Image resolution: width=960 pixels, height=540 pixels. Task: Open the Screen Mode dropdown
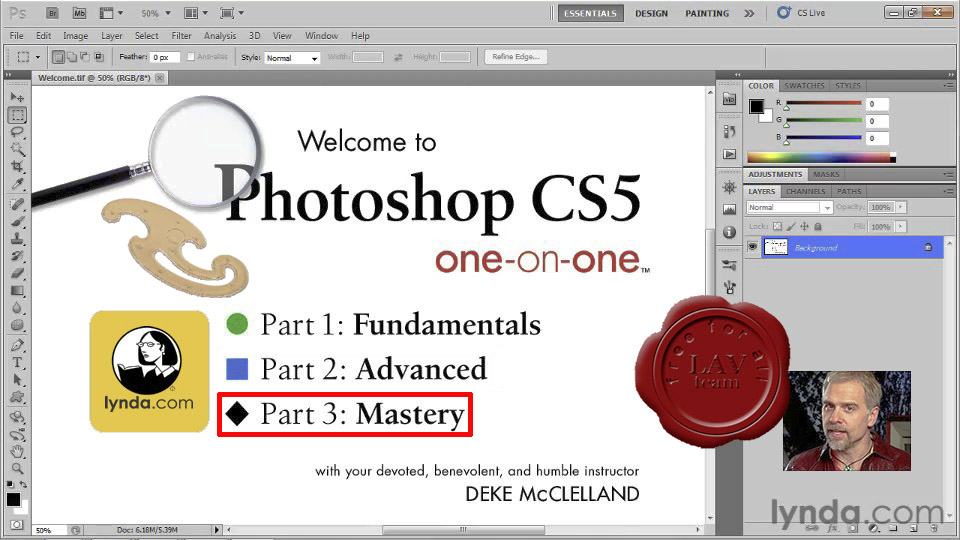[x=231, y=13]
